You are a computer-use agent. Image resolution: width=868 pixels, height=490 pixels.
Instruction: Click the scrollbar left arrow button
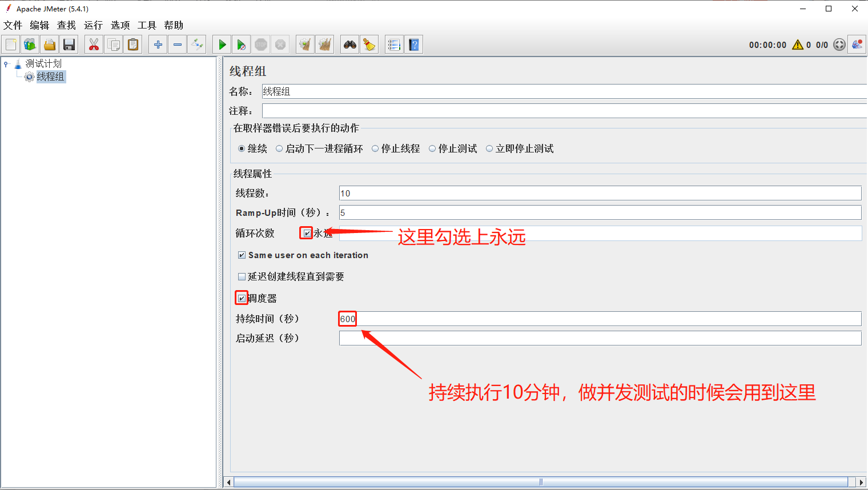click(x=229, y=482)
